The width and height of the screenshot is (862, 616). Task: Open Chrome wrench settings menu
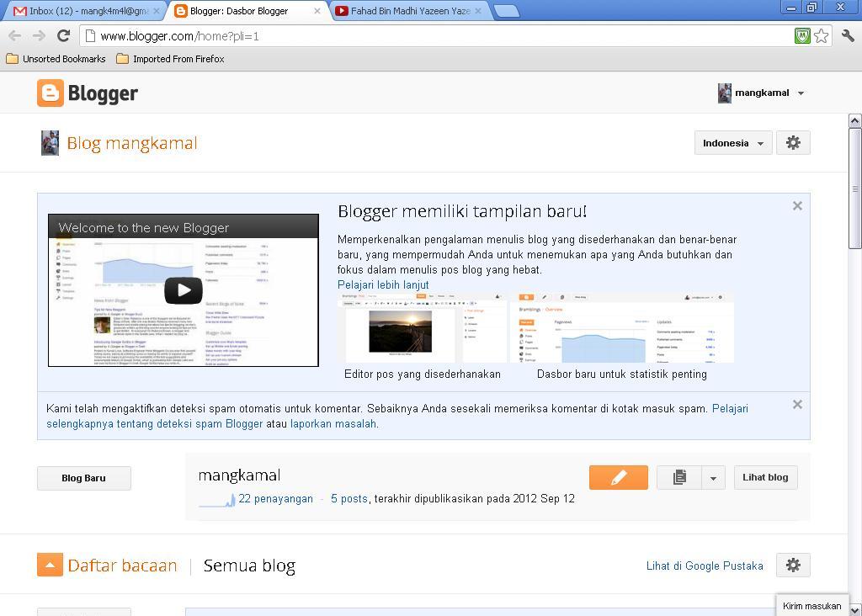pyautogui.click(x=848, y=36)
